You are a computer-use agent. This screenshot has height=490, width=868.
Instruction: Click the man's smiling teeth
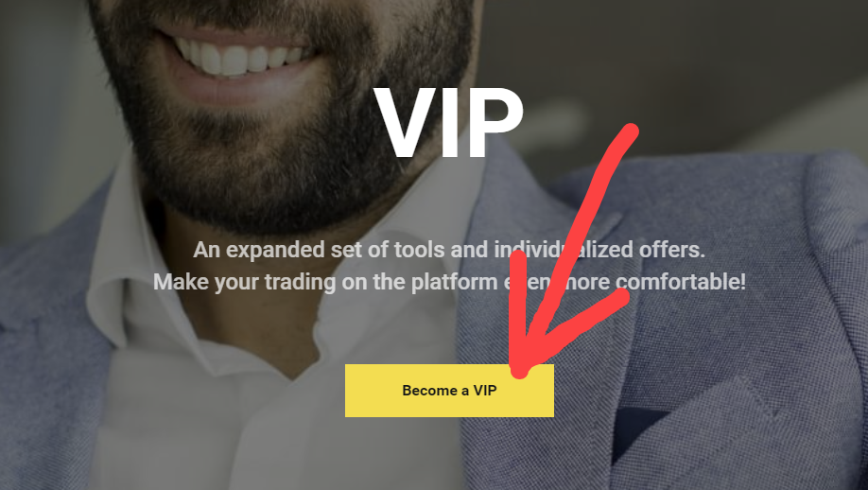click(x=239, y=59)
